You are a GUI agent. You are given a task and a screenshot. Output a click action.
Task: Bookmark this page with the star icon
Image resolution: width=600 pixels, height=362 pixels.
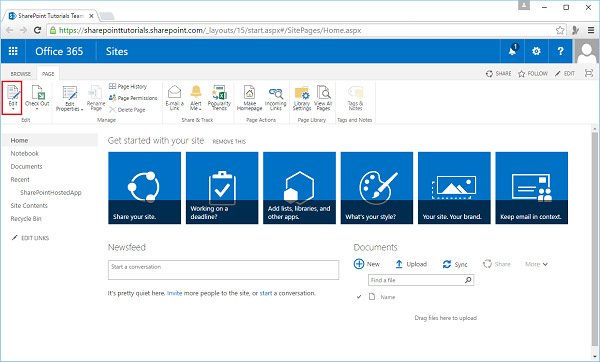pos(560,30)
